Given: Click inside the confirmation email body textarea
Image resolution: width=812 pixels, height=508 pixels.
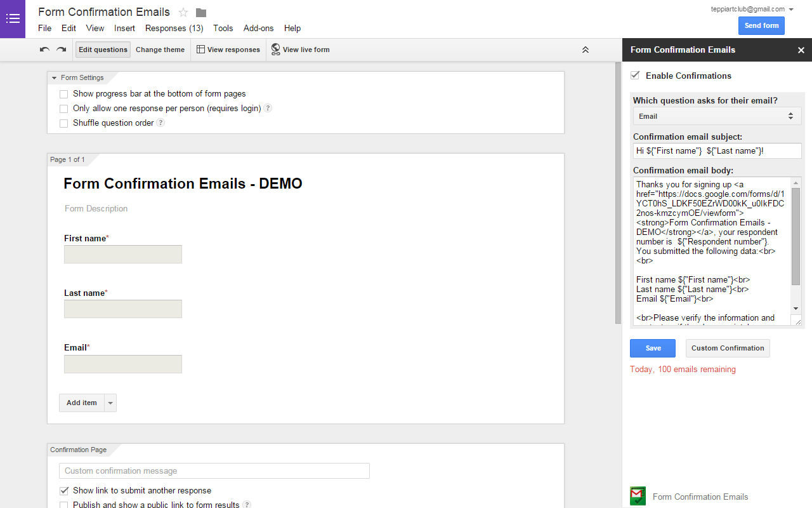Looking at the screenshot, I should click(712, 251).
